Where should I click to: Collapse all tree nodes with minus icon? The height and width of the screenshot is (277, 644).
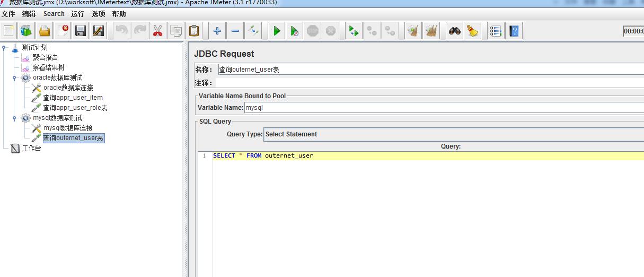coord(235,31)
